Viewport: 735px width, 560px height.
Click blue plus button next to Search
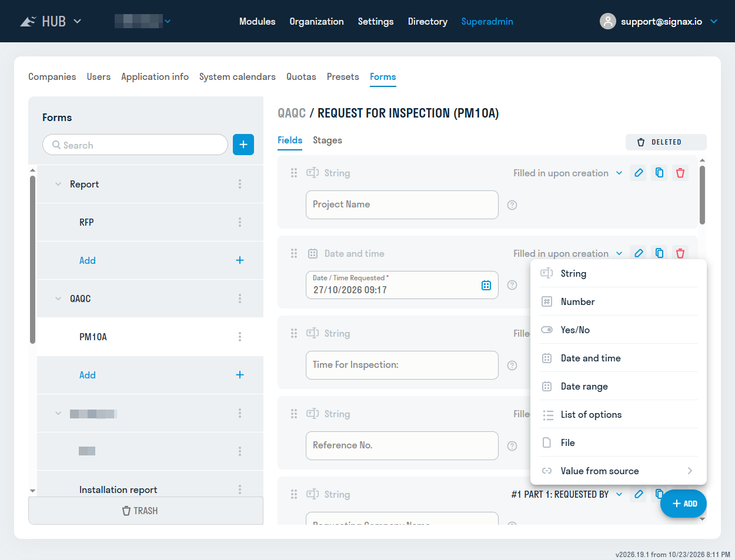click(x=243, y=145)
